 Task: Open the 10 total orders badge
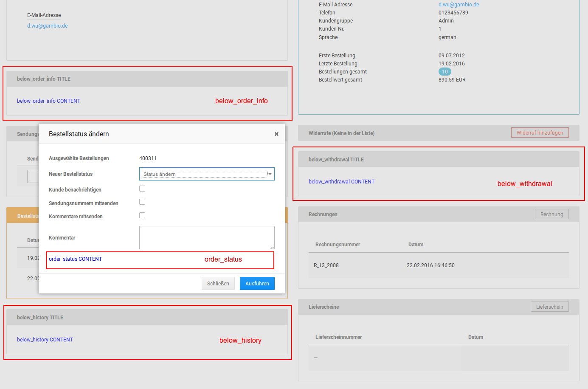445,72
